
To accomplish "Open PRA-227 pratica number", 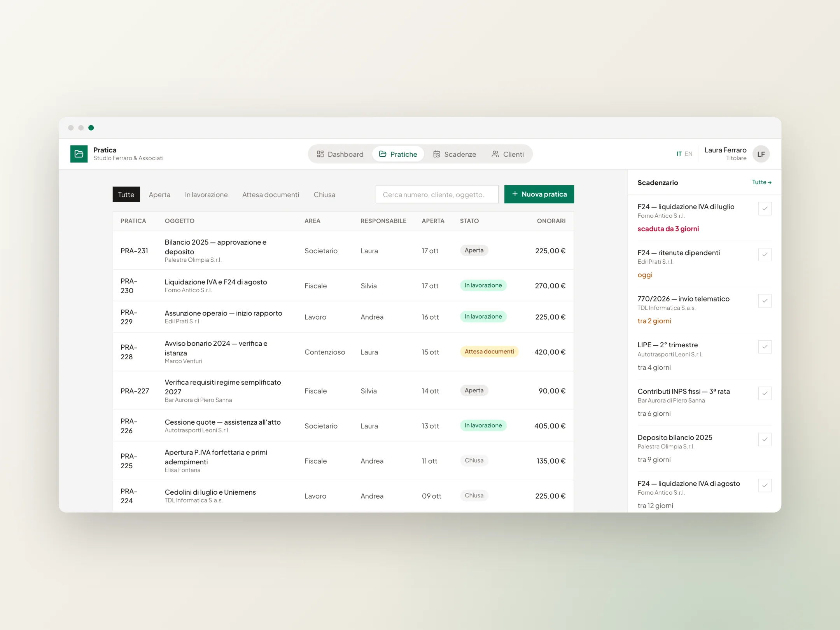I will [x=135, y=391].
